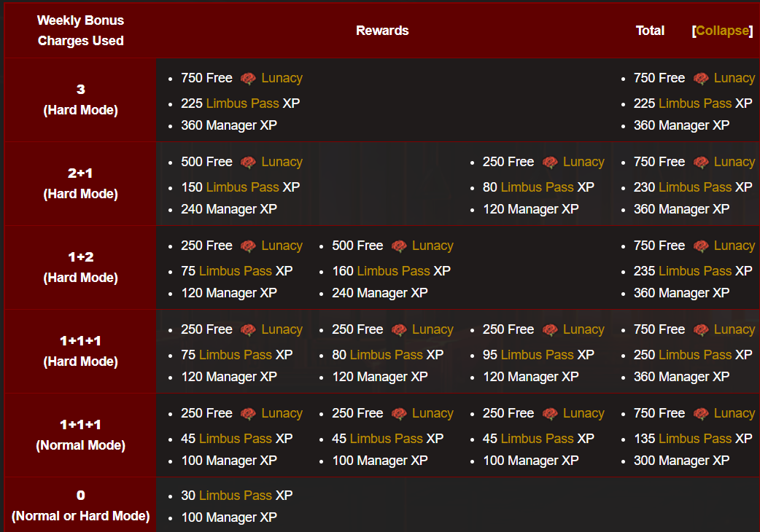The width and height of the screenshot is (760, 532).
Task: Click Lunacy icon above 160 Limbus Pass XP
Action: [399, 246]
